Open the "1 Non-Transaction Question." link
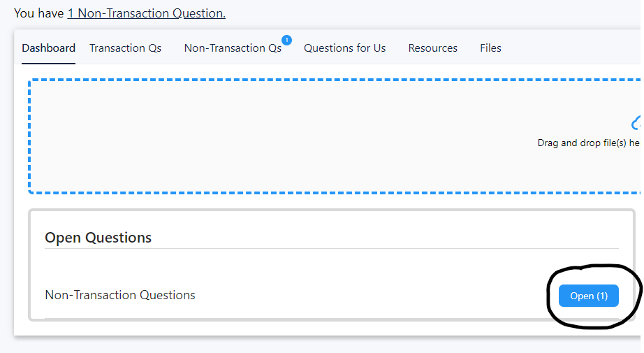The height and width of the screenshot is (353, 644). pyautogui.click(x=146, y=13)
